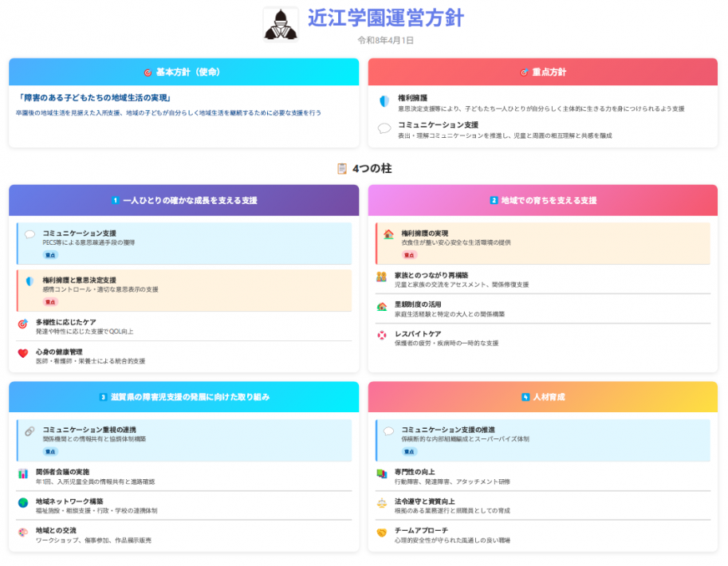Click the target icon beside 基本方針（使命）
The image size is (728, 566).
pyautogui.click(x=148, y=73)
